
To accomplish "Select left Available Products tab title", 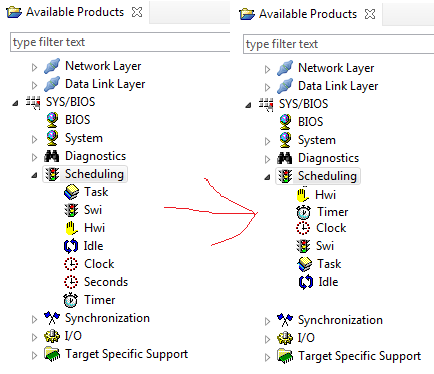I will click(75, 12).
